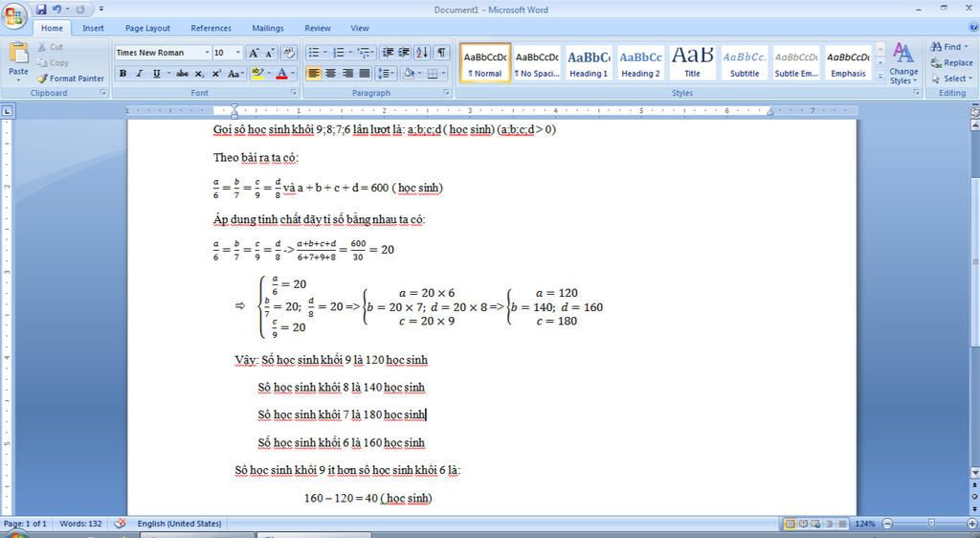Image resolution: width=980 pixels, height=538 pixels.
Task: Apply yellow text highlight color
Action: click(x=256, y=74)
